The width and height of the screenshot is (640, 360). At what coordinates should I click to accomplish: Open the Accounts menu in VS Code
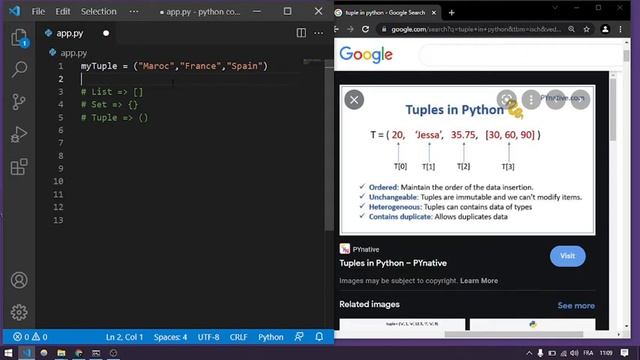pos(19,280)
